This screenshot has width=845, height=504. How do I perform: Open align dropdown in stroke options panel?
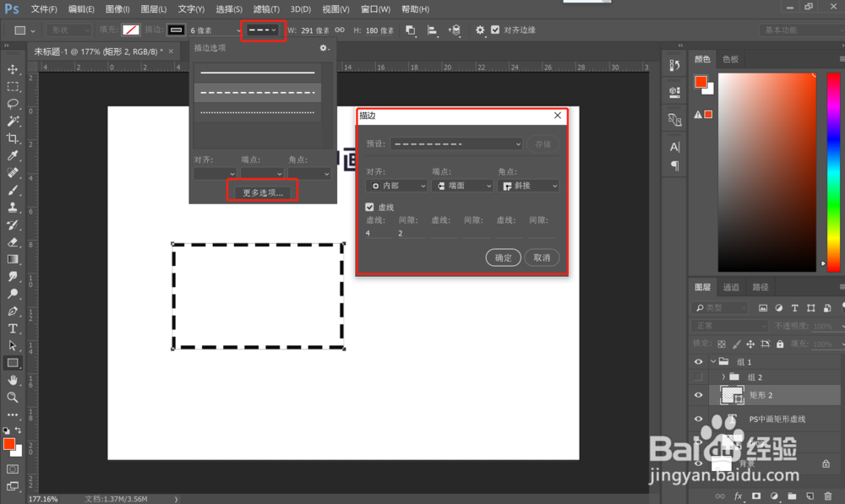(215, 173)
